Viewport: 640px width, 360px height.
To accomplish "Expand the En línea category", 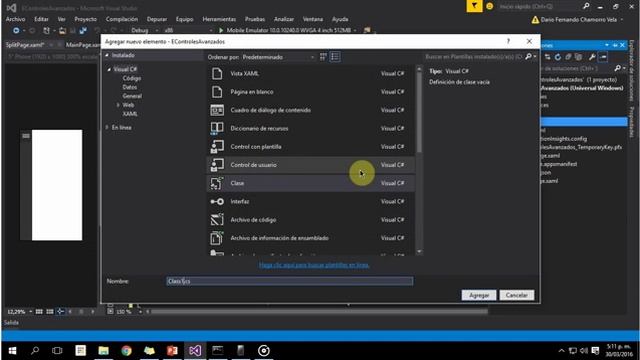I will tap(107, 127).
